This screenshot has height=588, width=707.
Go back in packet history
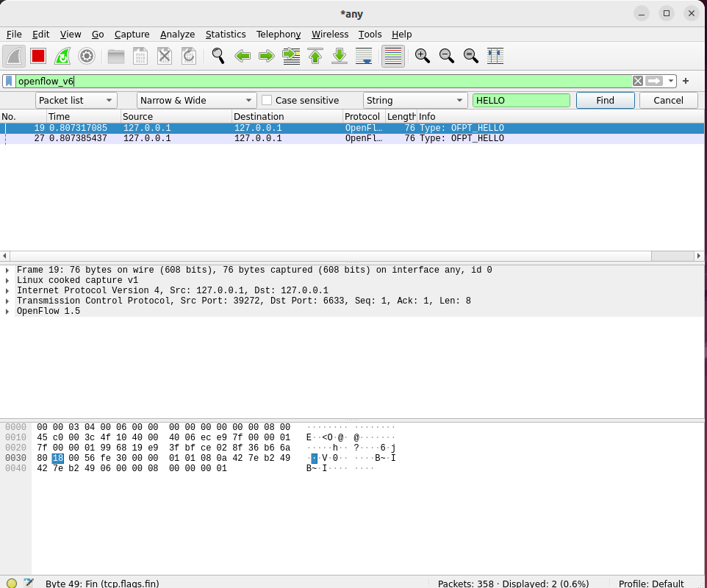pyautogui.click(x=243, y=56)
